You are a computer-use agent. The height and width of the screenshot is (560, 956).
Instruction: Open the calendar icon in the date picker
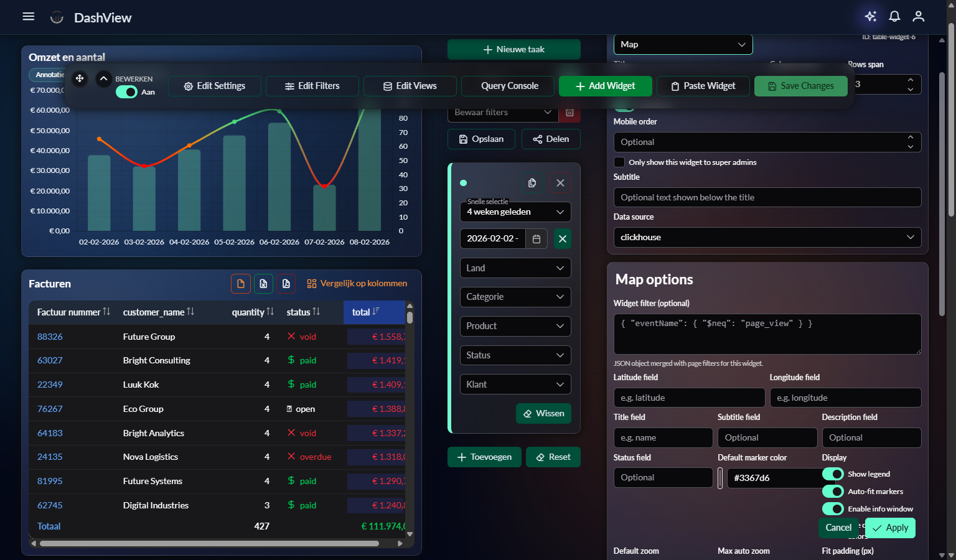pyautogui.click(x=536, y=238)
